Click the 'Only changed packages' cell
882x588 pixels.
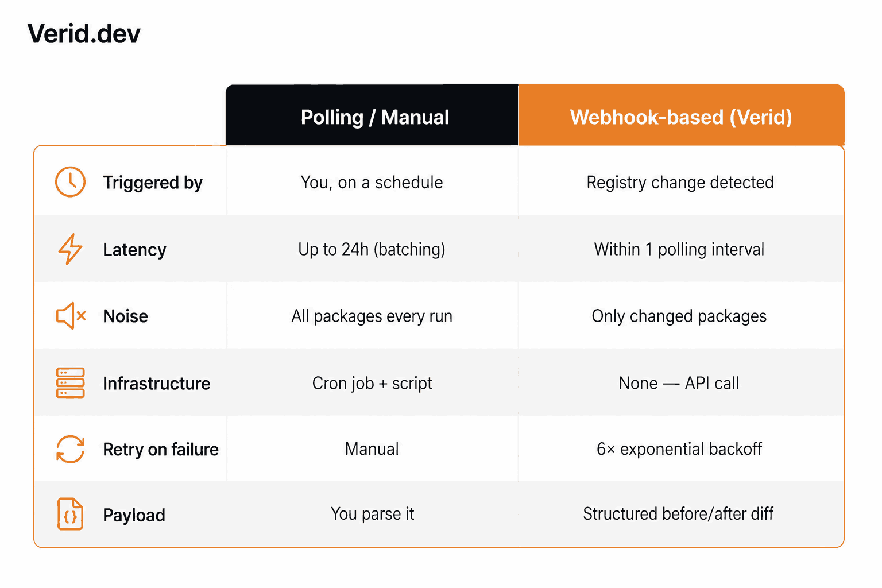pos(679,316)
